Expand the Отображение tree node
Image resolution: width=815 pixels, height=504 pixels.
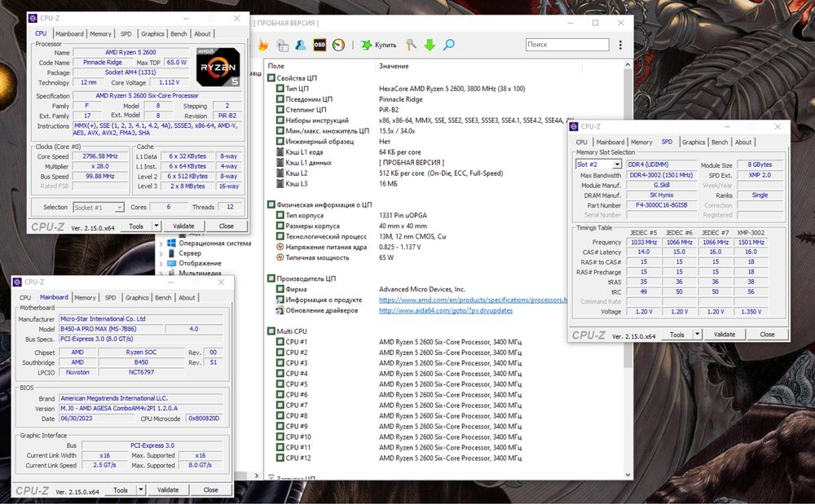tap(161, 264)
